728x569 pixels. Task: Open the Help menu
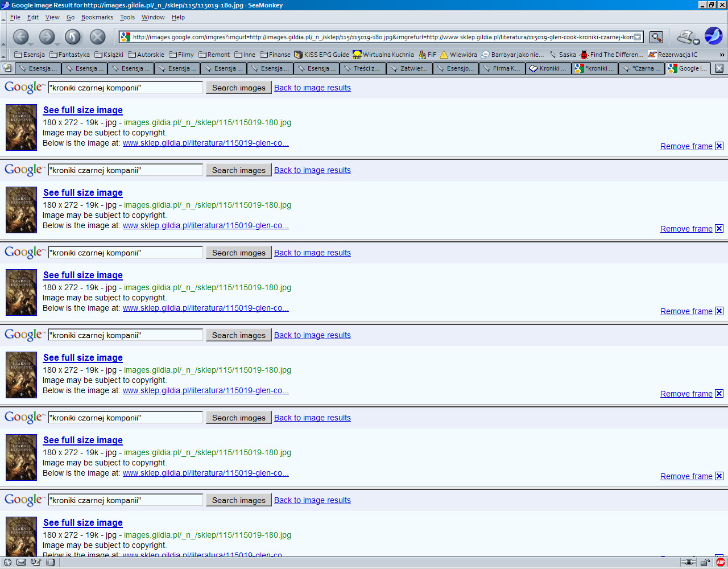pos(178,17)
